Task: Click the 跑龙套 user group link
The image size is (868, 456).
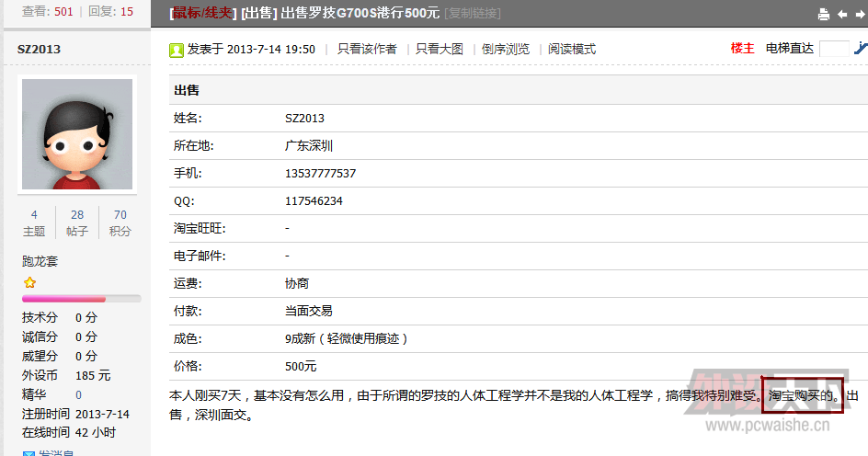Action: coord(40,261)
